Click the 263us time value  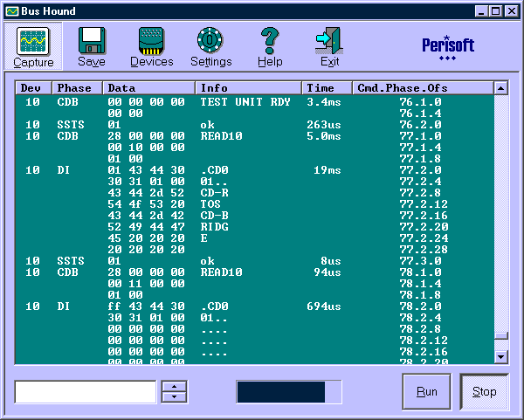[324, 125]
